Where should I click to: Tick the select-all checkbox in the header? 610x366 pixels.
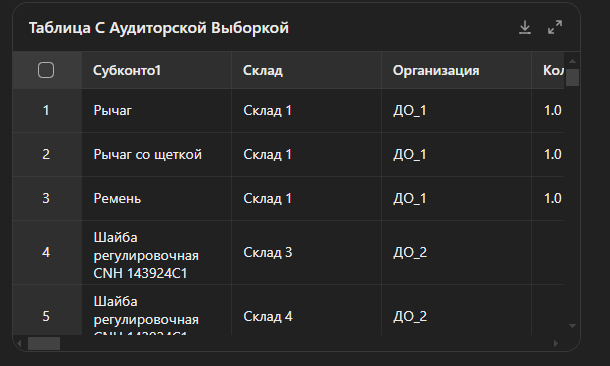click(x=46, y=70)
